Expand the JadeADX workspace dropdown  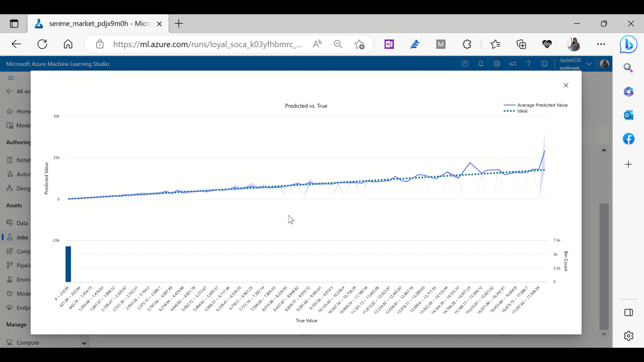589,64
